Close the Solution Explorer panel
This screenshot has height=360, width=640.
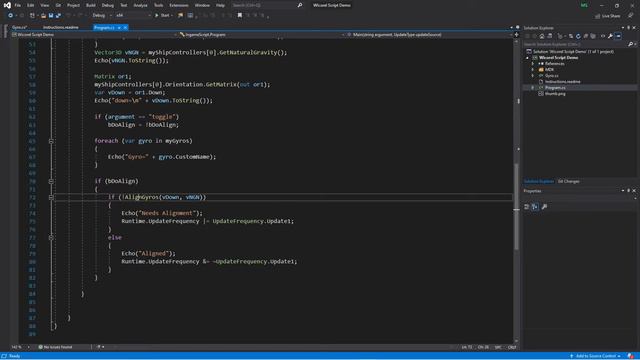pyautogui.click(x=634, y=28)
